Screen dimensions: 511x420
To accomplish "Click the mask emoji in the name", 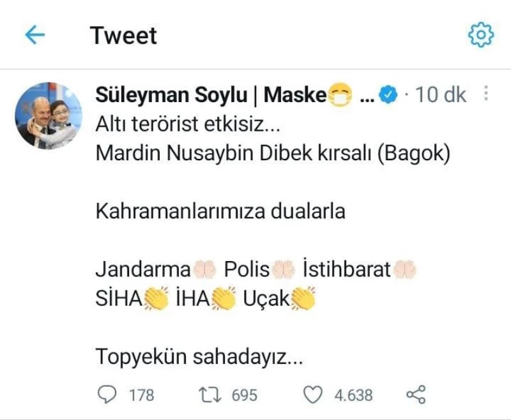I will click(x=340, y=96).
